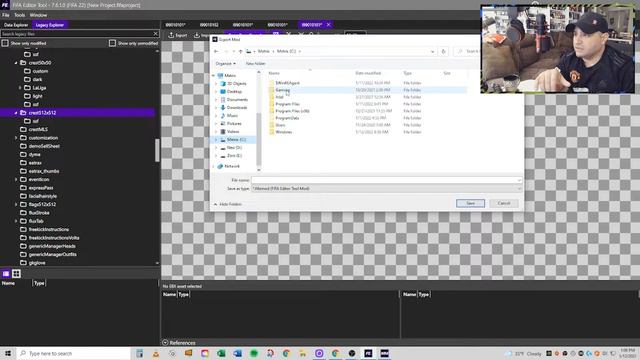Select the Intel folder in file list
Image resolution: width=640 pixels, height=360 pixels.
(279, 97)
